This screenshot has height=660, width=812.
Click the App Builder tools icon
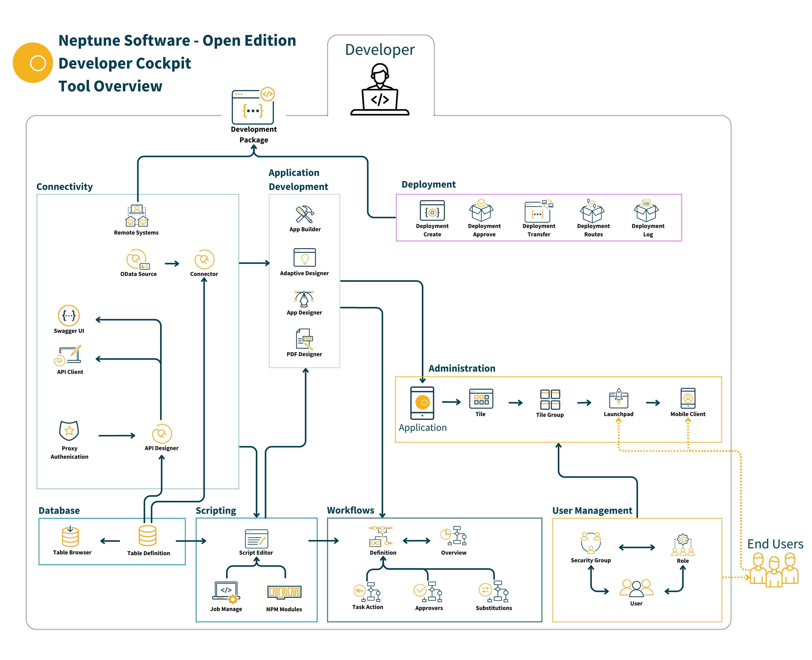pos(305,214)
